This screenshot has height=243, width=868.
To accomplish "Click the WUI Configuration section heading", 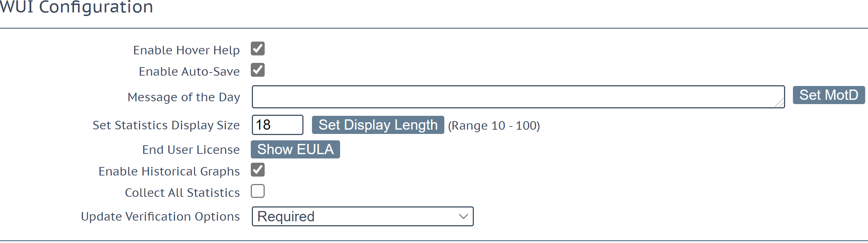I will (76, 7).
